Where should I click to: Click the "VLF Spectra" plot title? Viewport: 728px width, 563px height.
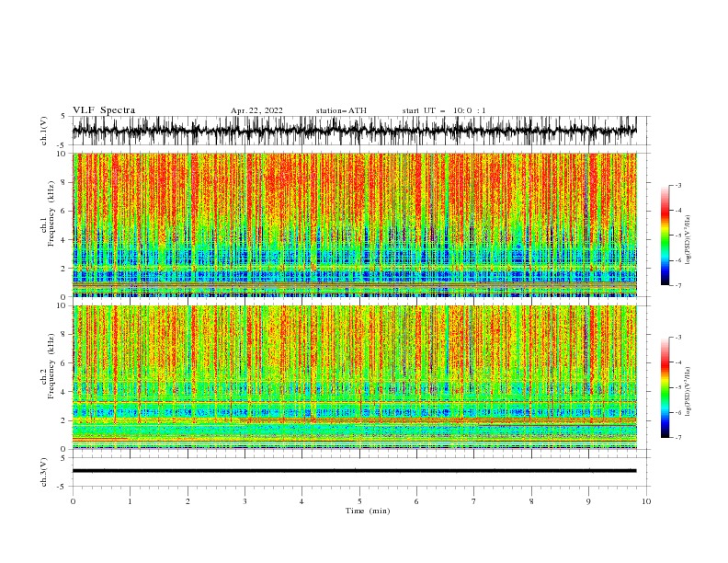(x=104, y=110)
